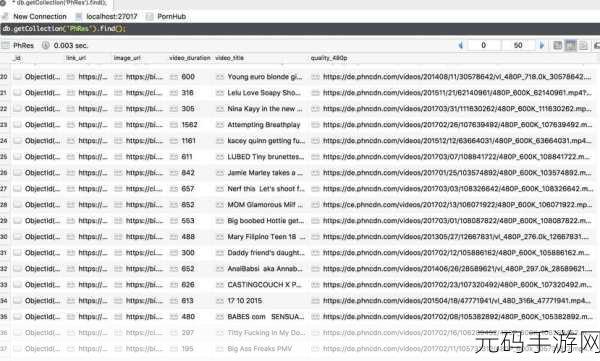Select the duration value 1161
Image resolution: width=600 pixels, height=361 pixels.
189,141
